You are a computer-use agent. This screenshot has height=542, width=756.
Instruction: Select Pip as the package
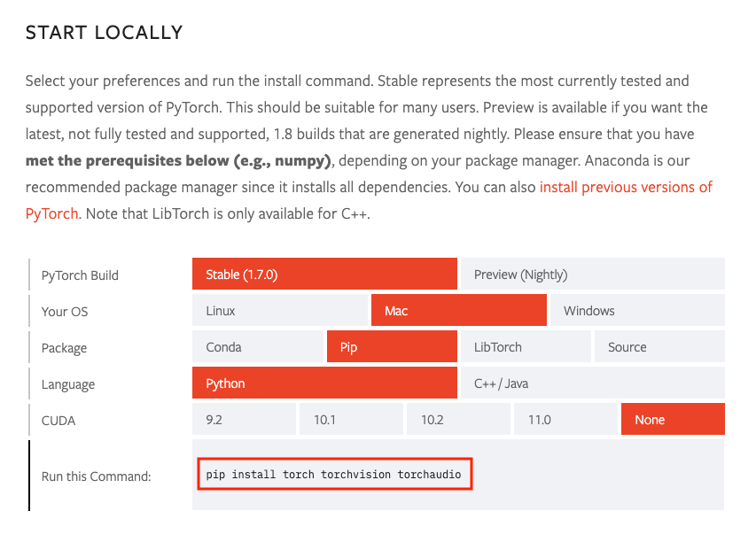pyautogui.click(x=392, y=347)
